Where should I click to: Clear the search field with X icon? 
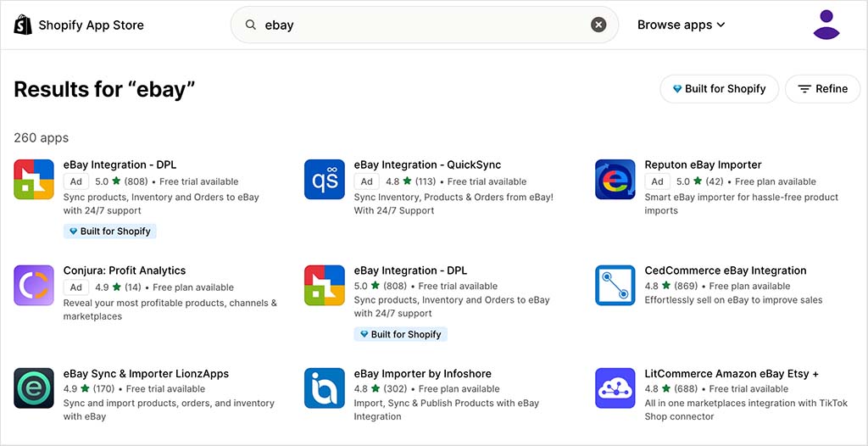point(598,25)
